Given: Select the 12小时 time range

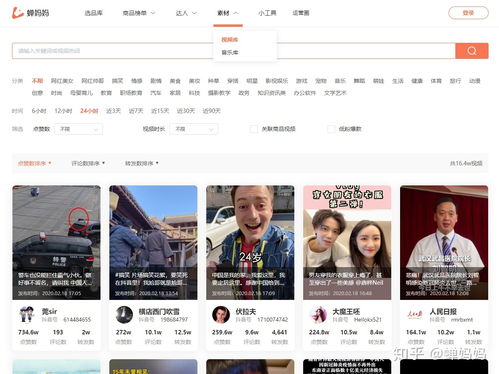Looking at the screenshot, I should pyautogui.click(x=63, y=111).
